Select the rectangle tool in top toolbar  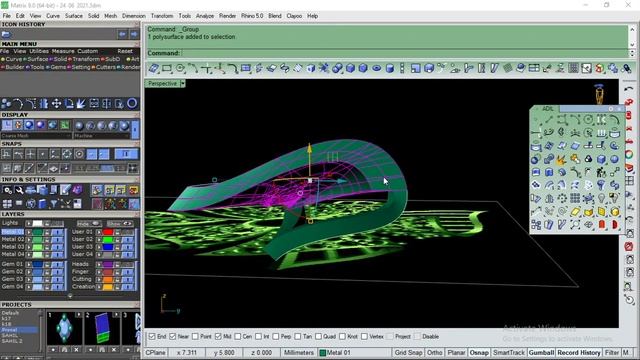click(x=167, y=68)
